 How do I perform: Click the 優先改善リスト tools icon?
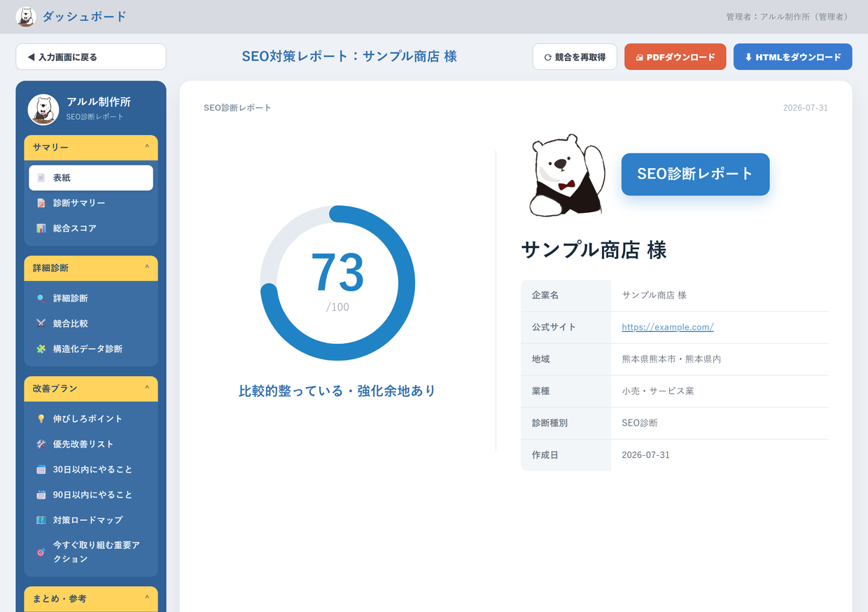pyautogui.click(x=41, y=444)
